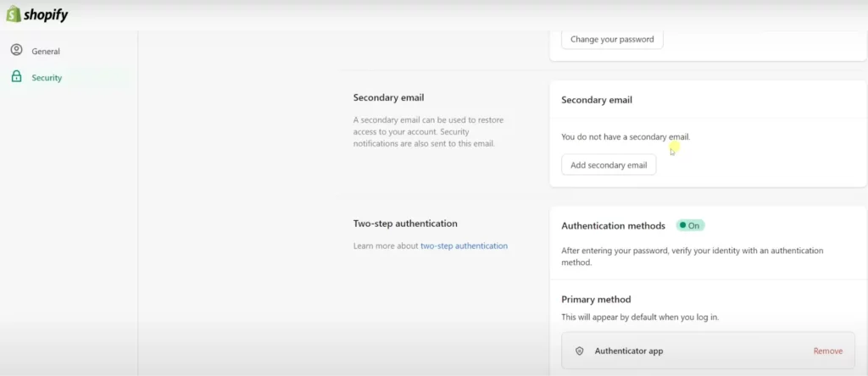Open the General settings menu item
Screen dimensions: 868x376
pyautogui.click(x=46, y=52)
